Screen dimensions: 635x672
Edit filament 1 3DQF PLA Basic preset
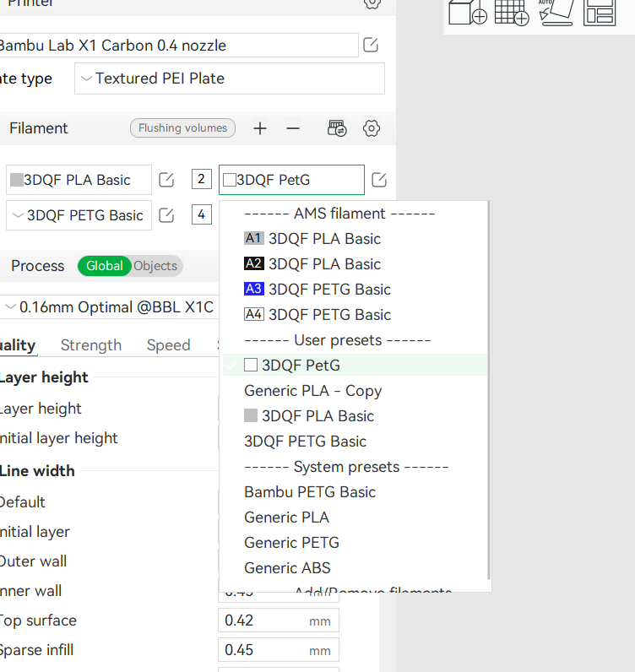coord(166,180)
